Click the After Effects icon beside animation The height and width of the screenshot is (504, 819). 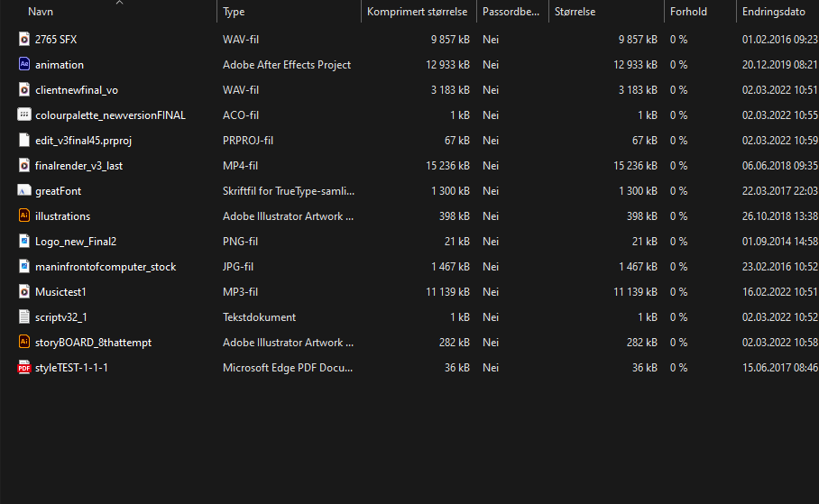pos(24,65)
